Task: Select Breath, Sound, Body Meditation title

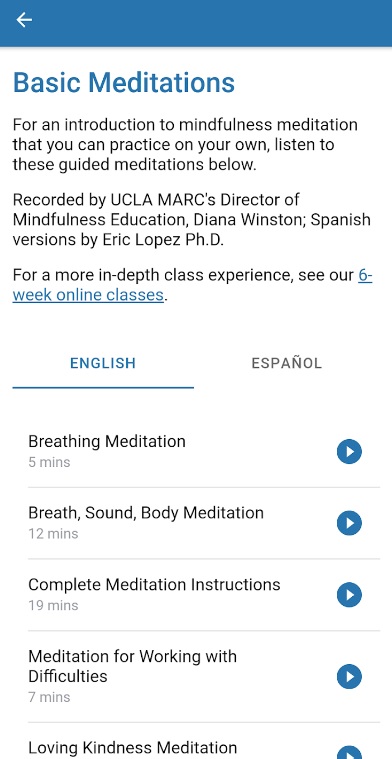Action: pos(146,513)
